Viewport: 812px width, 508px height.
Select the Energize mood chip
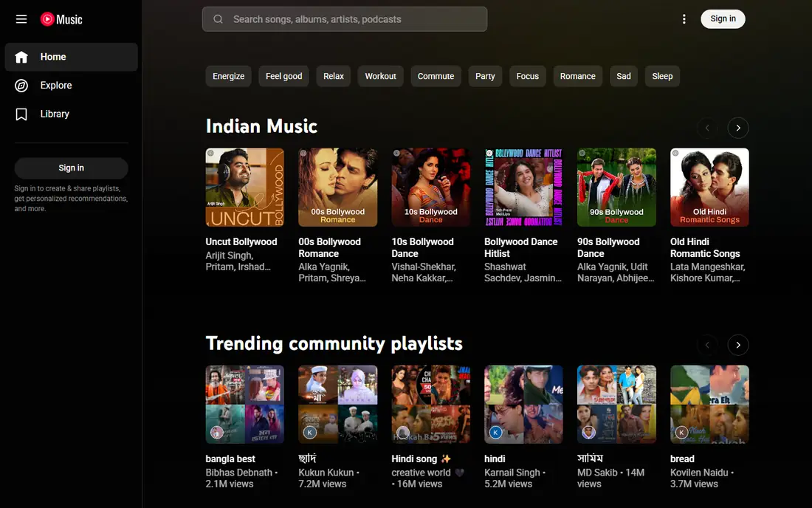pos(228,76)
